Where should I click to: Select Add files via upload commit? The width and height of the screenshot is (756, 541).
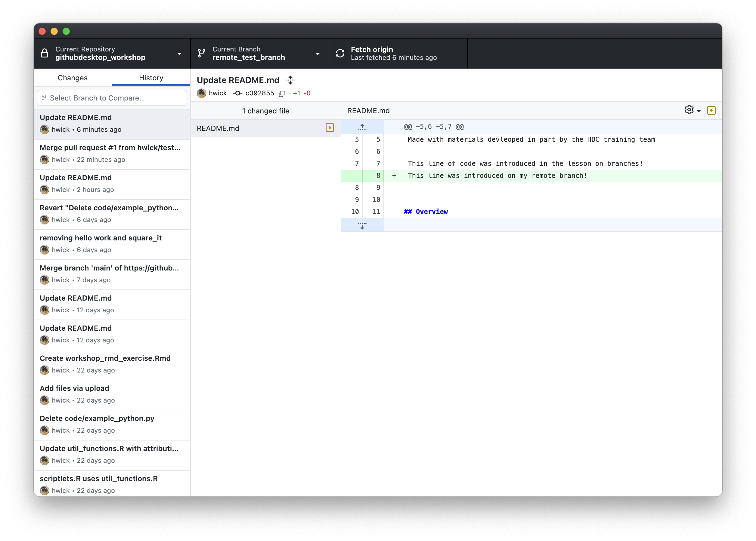(112, 395)
